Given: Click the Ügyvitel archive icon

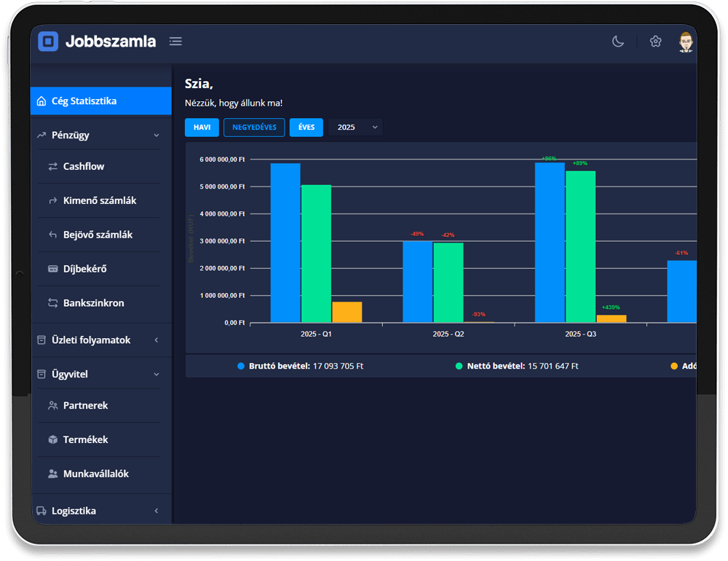Looking at the screenshot, I should [41, 374].
